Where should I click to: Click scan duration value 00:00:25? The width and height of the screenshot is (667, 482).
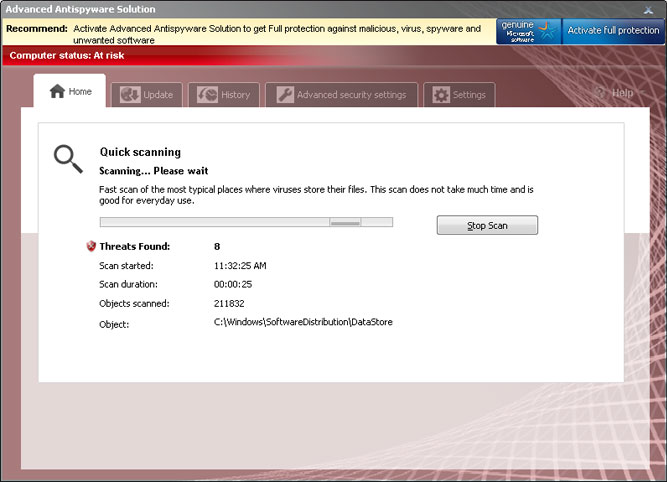coord(233,284)
